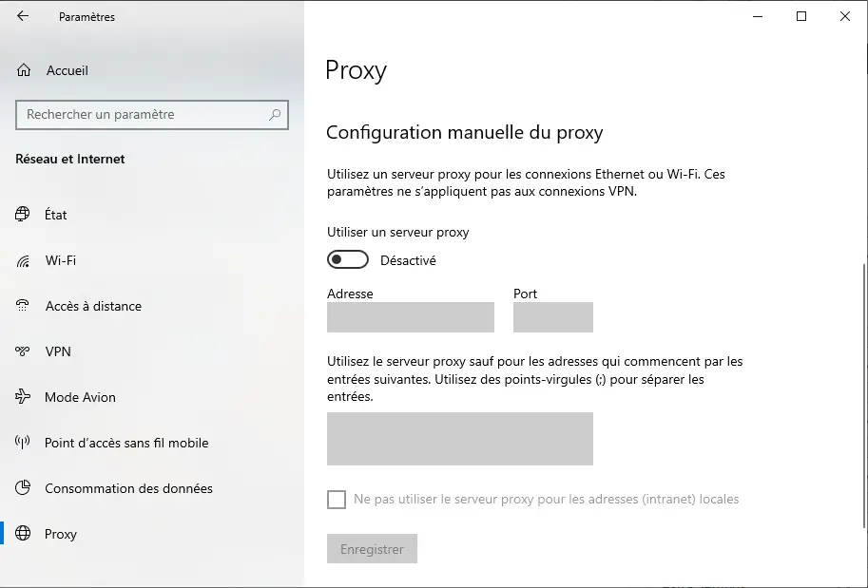Select the Accès à distance icon

(x=22, y=306)
